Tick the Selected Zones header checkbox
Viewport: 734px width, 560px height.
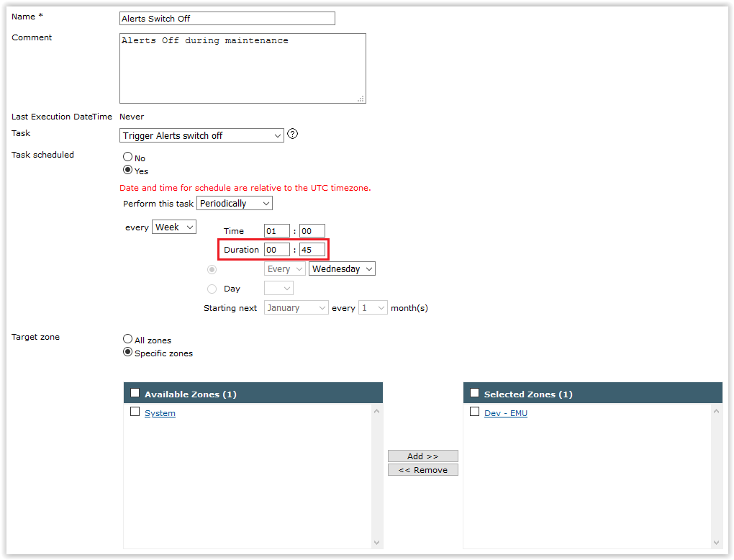click(x=474, y=393)
